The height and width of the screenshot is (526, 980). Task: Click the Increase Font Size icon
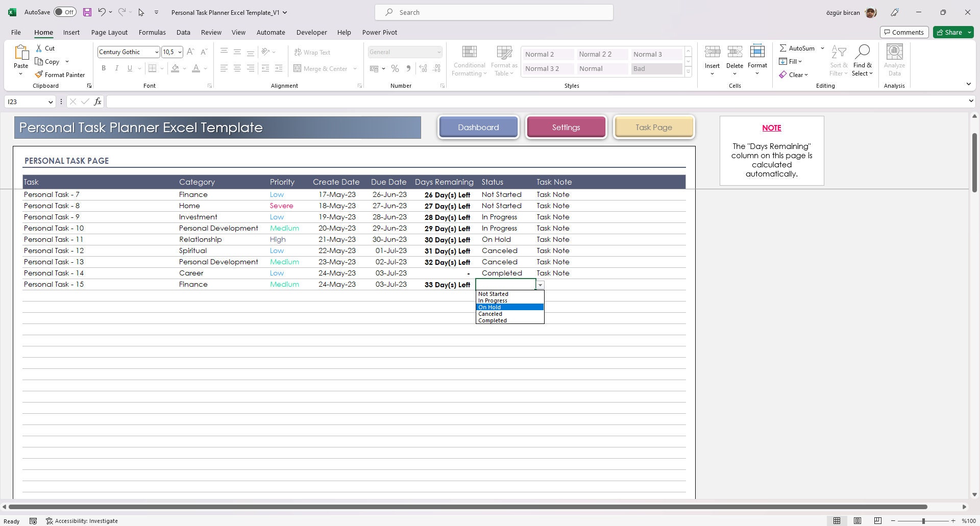190,52
